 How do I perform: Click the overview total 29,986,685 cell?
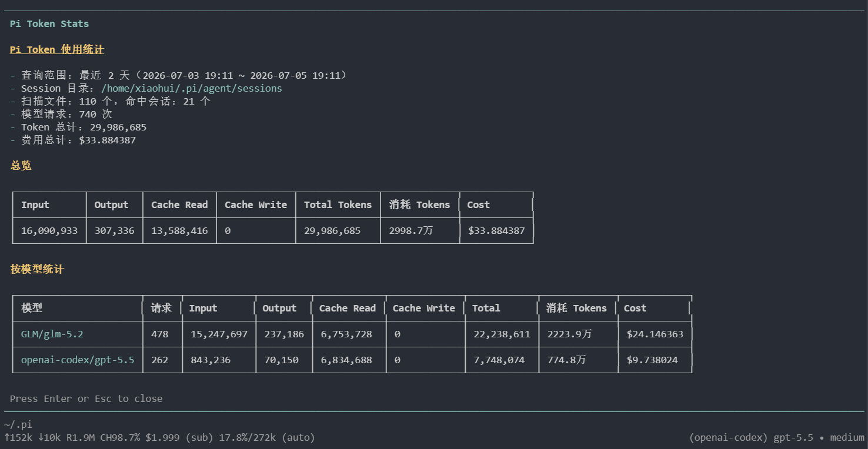(332, 231)
